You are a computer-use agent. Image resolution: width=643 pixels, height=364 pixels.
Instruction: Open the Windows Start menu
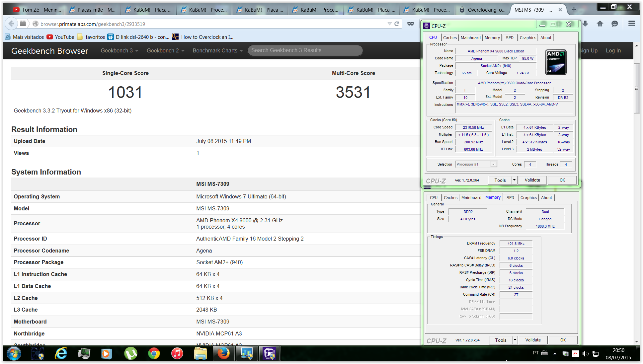pos(14,354)
